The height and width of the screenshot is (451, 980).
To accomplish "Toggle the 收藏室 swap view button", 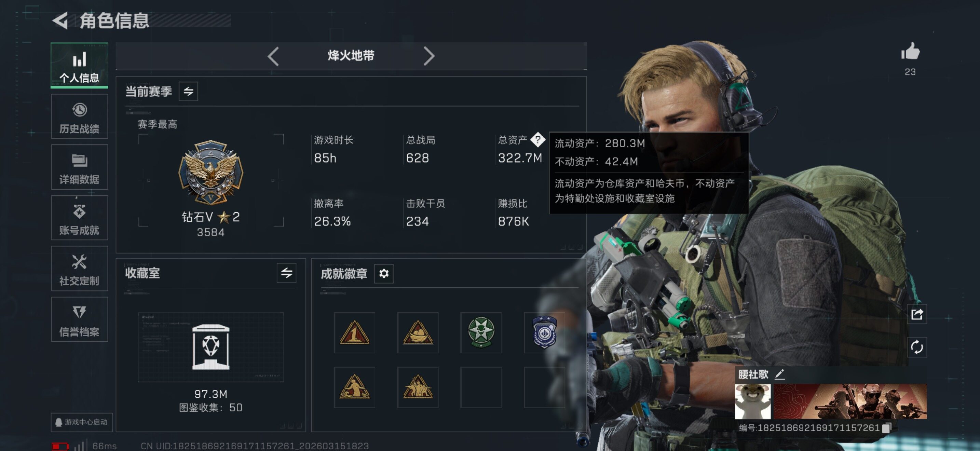I will coord(286,273).
